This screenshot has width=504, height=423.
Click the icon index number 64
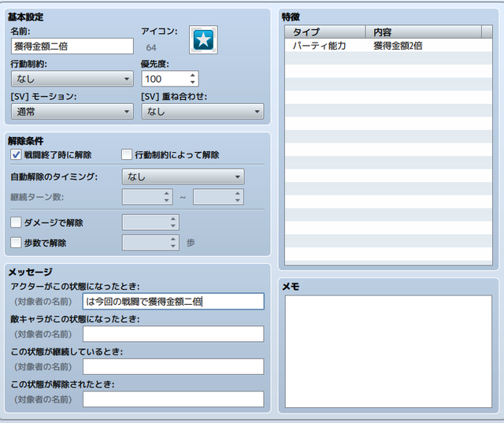coord(151,47)
